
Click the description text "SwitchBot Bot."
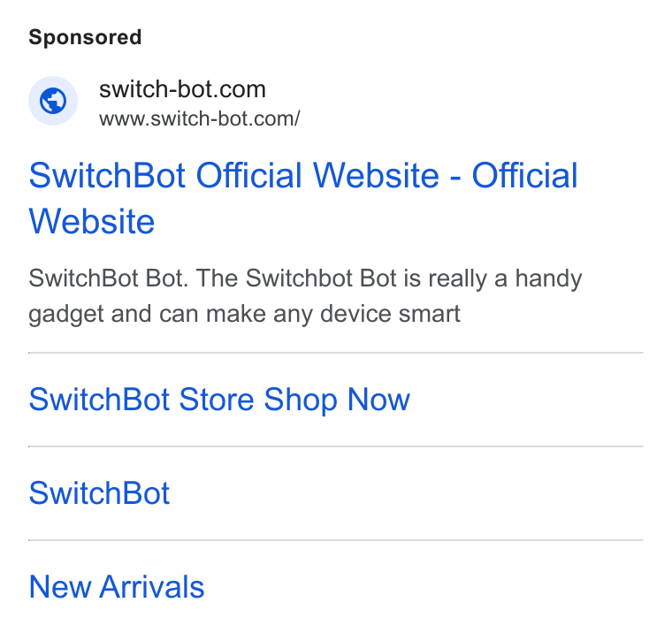click(109, 278)
